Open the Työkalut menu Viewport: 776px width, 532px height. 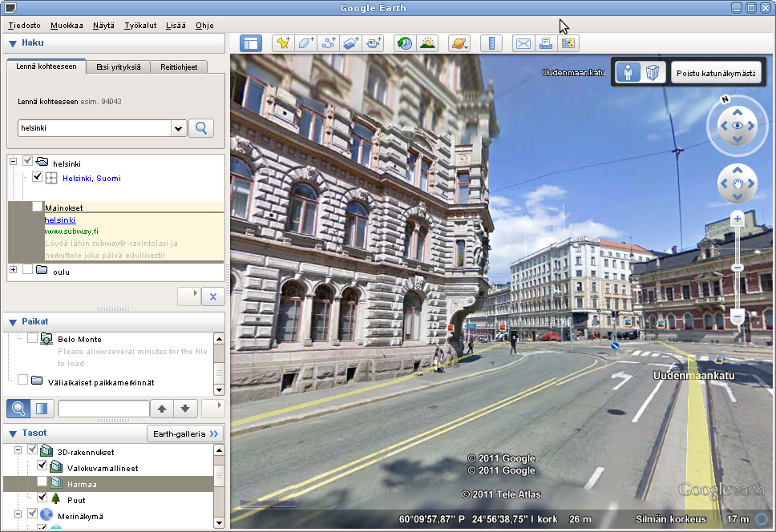pyautogui.click(x=141, y=26)
